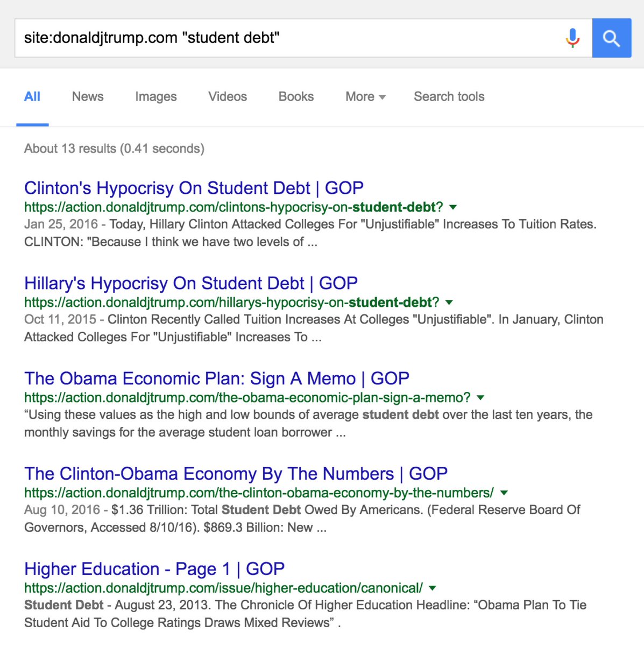
Task: Expand arrow beside higher-education/canonical URL
Action: (433, 588)
